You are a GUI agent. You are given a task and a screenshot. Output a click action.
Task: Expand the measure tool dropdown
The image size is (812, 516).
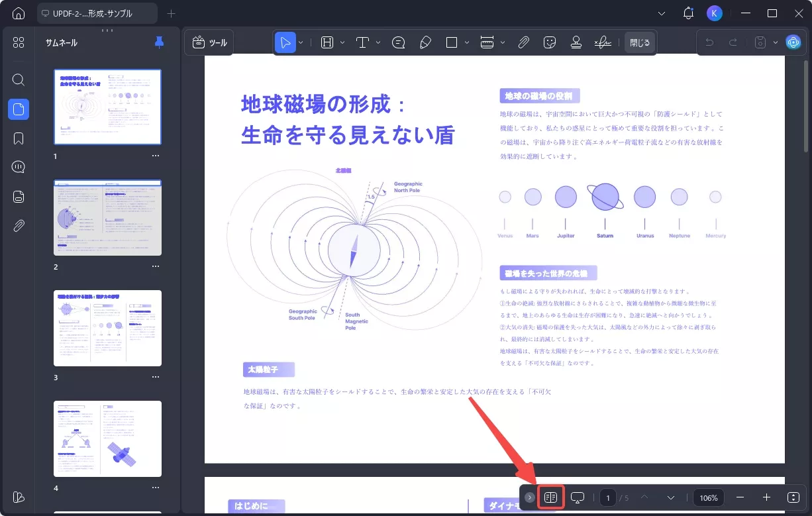pos(502,42)
